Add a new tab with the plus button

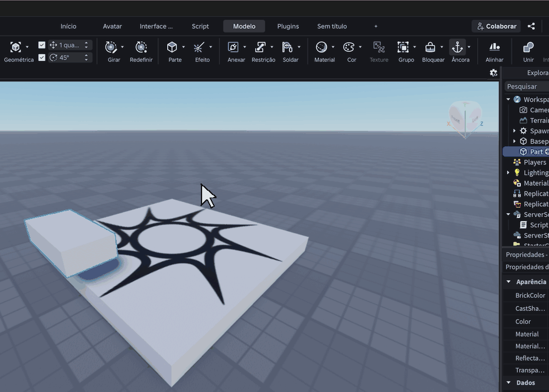(x=376, y=26)
